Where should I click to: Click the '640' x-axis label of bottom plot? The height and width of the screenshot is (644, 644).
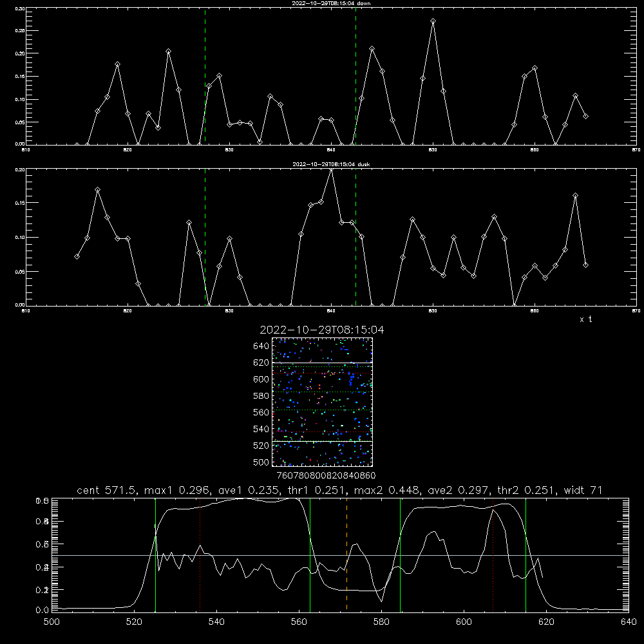[629, 622]
